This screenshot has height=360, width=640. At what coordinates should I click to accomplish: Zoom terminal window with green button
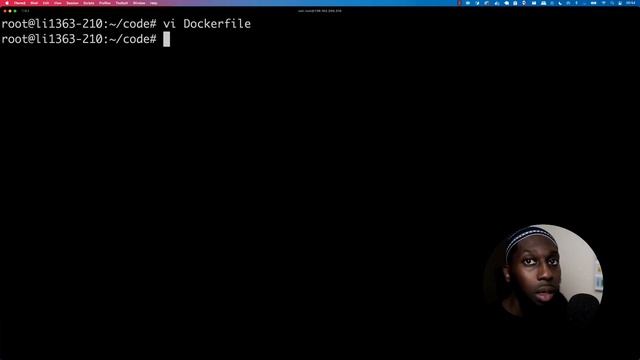15,11
